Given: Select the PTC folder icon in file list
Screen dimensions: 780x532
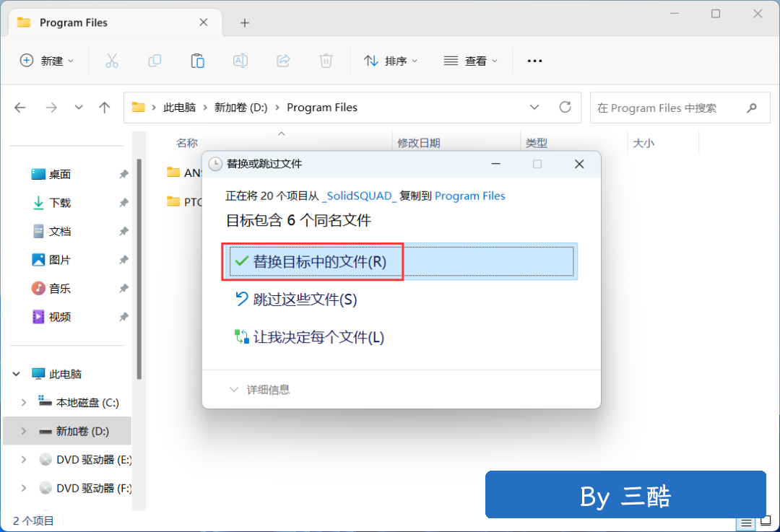Looking at the screenshot, I should click(173, 202).
